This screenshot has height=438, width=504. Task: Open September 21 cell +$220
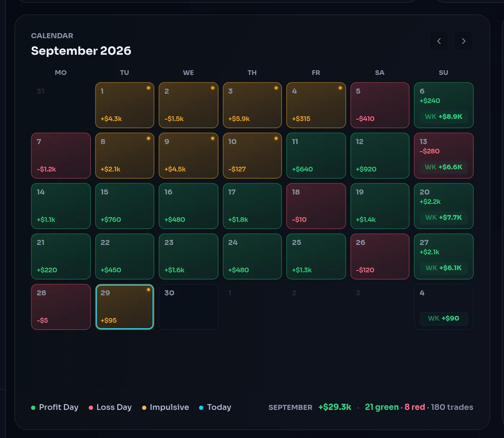61,256
